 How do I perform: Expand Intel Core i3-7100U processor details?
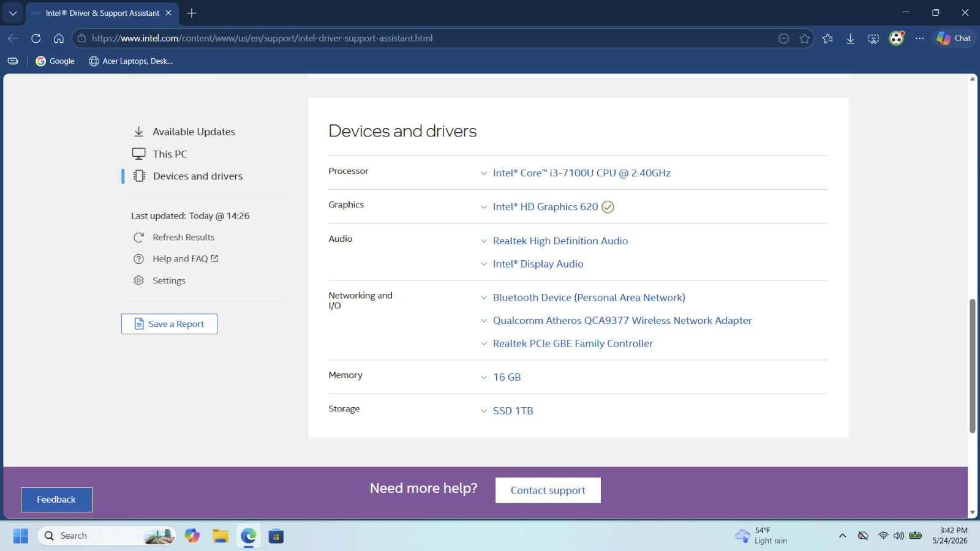pyautogui.click(x=581, y=173)
